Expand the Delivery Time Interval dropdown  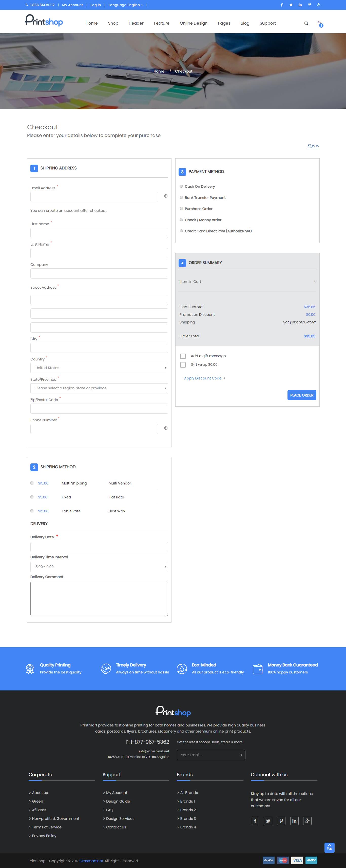99,567
